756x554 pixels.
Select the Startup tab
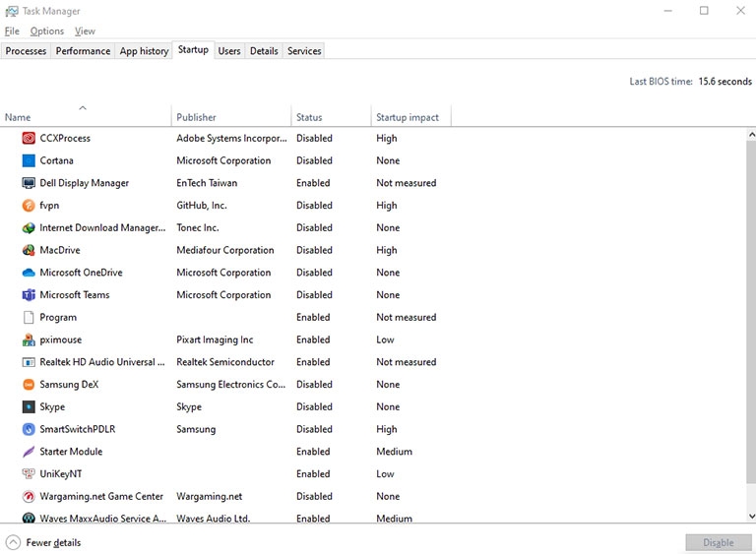tap(193, 49)
